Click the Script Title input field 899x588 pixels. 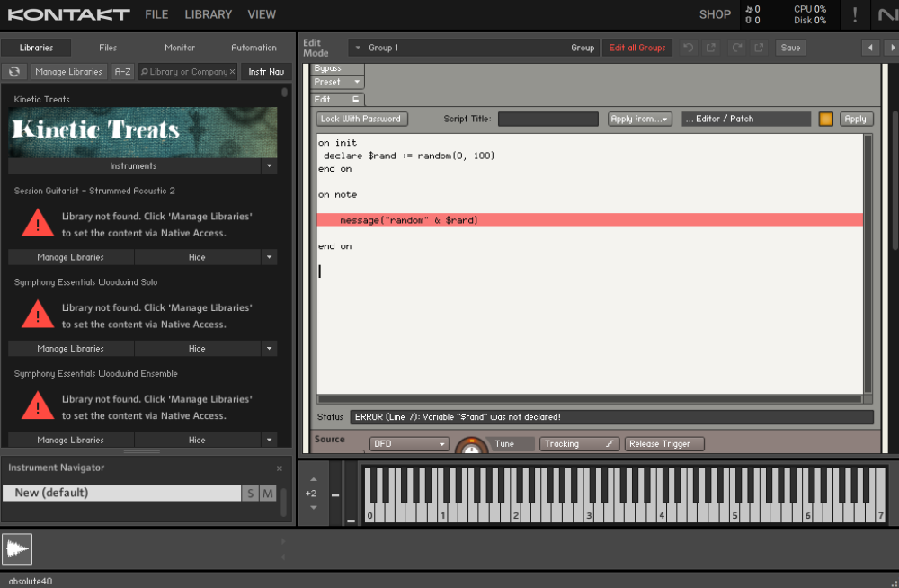[x=547, y=119]
